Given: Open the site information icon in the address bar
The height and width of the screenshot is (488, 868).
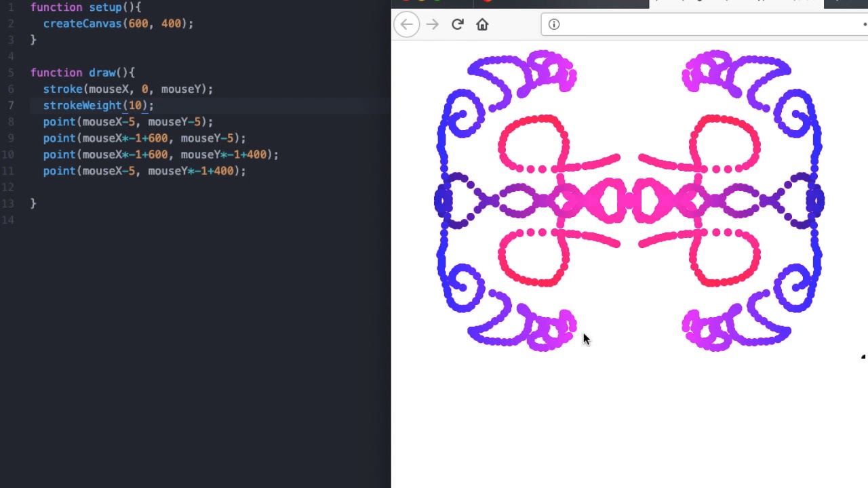Looking at the screenshot, I should tap(554, 24).
